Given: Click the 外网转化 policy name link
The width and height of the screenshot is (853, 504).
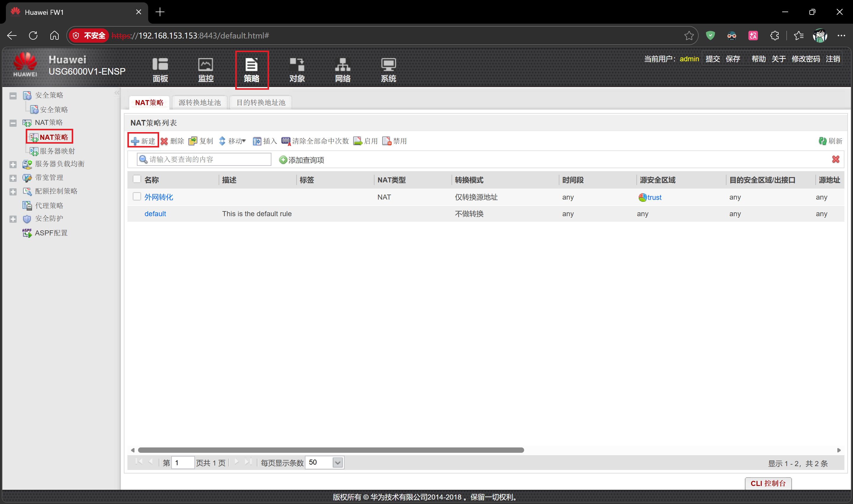Looking at the screenshot, I should pyautogui.click(x=159, y=197).
